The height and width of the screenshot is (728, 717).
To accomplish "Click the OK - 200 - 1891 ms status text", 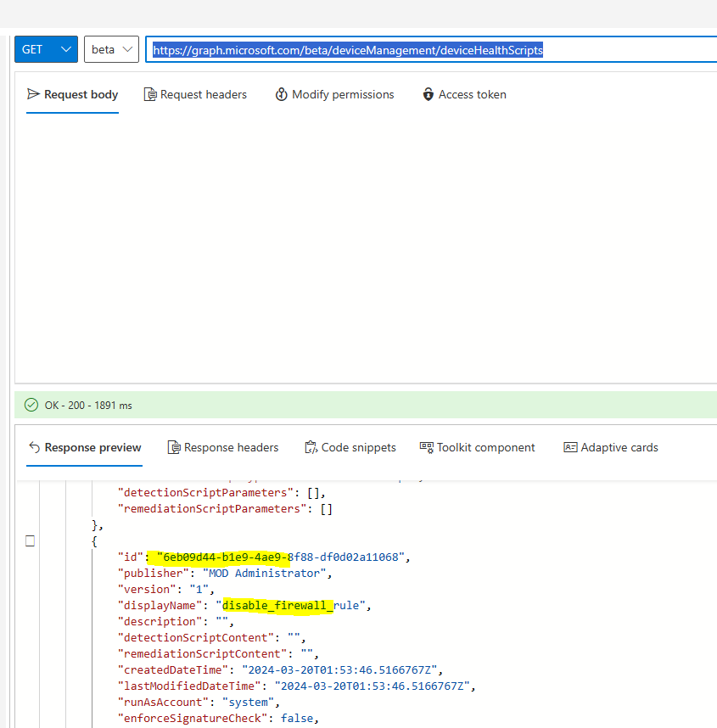I will coord(88,406).
